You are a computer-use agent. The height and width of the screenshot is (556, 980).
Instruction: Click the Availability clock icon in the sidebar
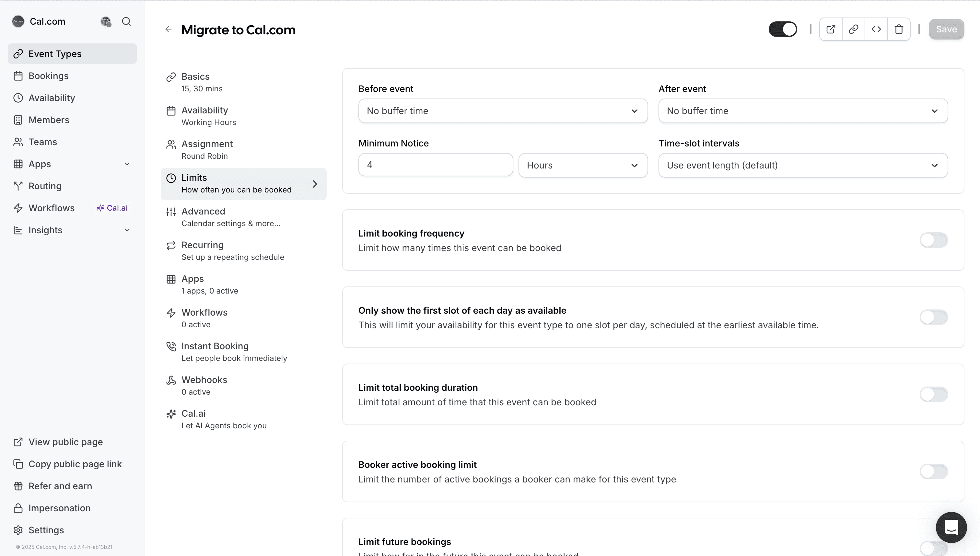pos(18,98)
